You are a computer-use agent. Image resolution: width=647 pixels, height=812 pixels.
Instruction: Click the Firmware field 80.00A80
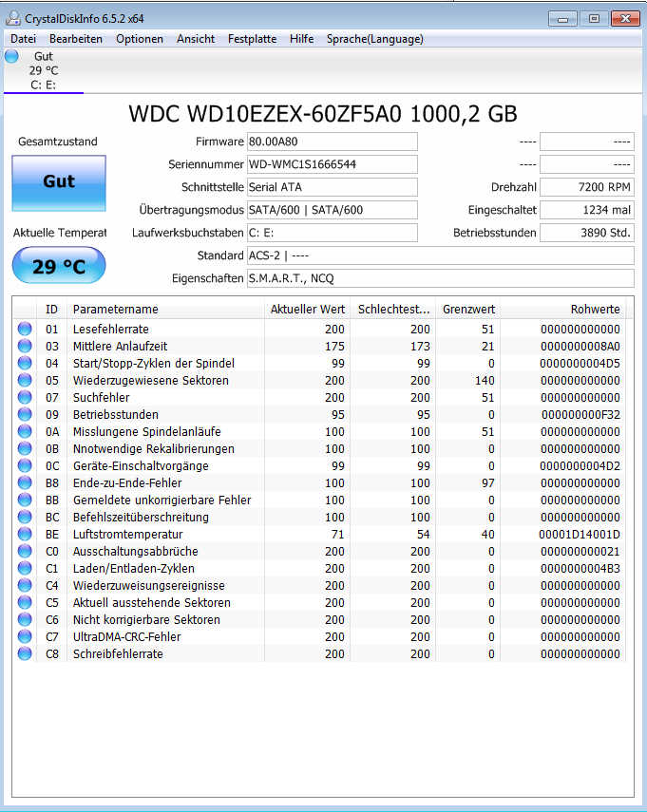click(332, 142)
